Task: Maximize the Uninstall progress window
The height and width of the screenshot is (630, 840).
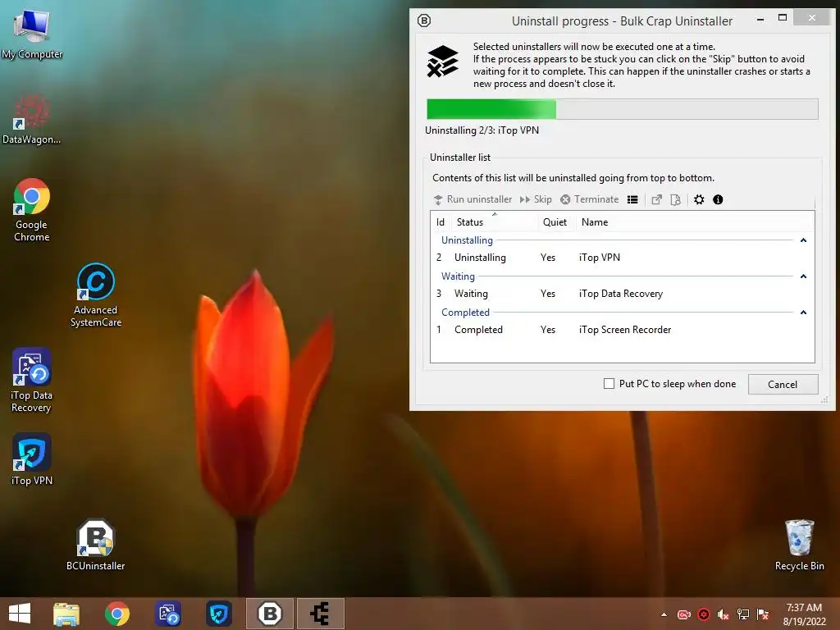Action: [x=783, y=18]
